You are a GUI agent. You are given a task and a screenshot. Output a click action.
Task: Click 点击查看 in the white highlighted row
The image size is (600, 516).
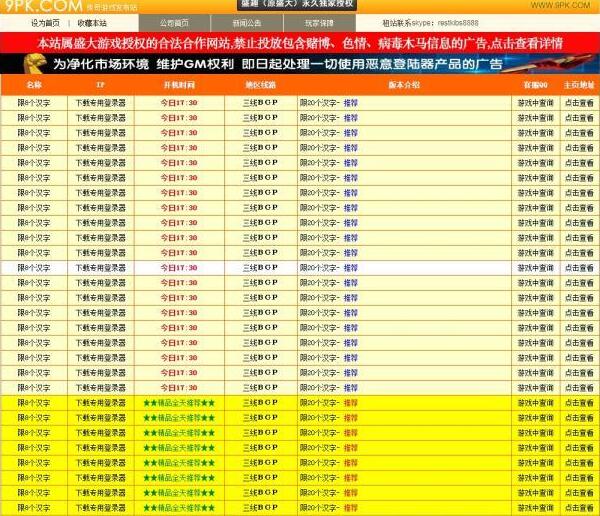tap(578, 268)
